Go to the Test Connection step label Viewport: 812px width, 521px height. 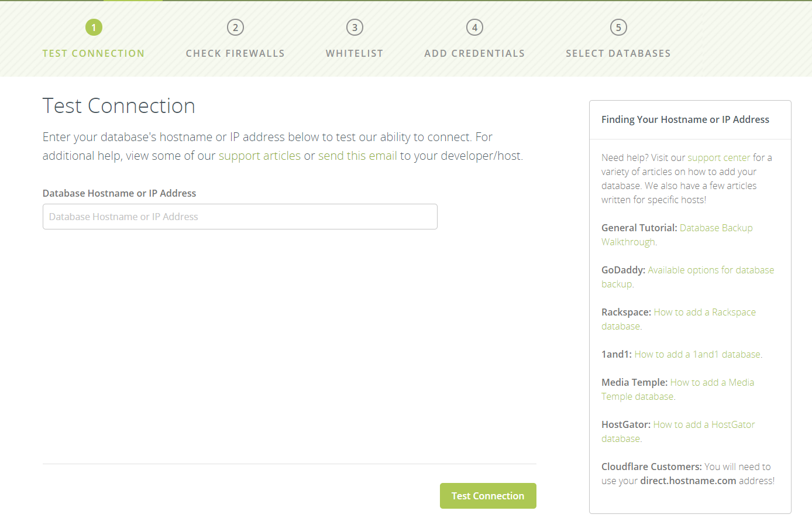[x=94, y=53]
